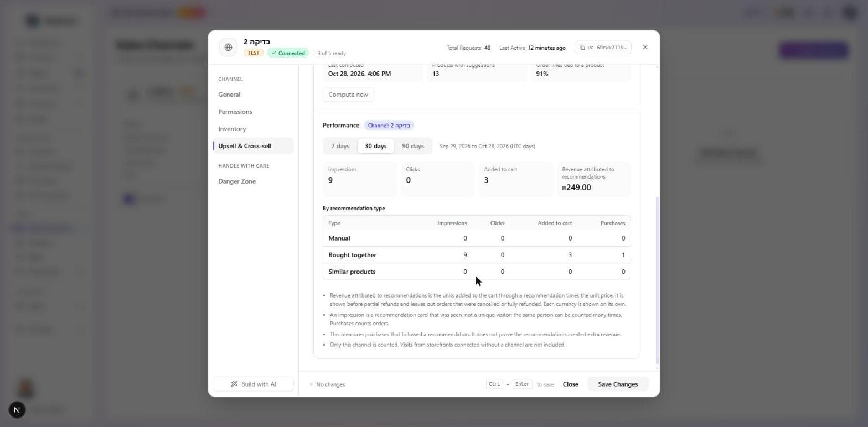Click the Bought together row label
Image resolution: width=868 pixels, height=427 pixels.
pyautogui.click(x=352, y=255)
